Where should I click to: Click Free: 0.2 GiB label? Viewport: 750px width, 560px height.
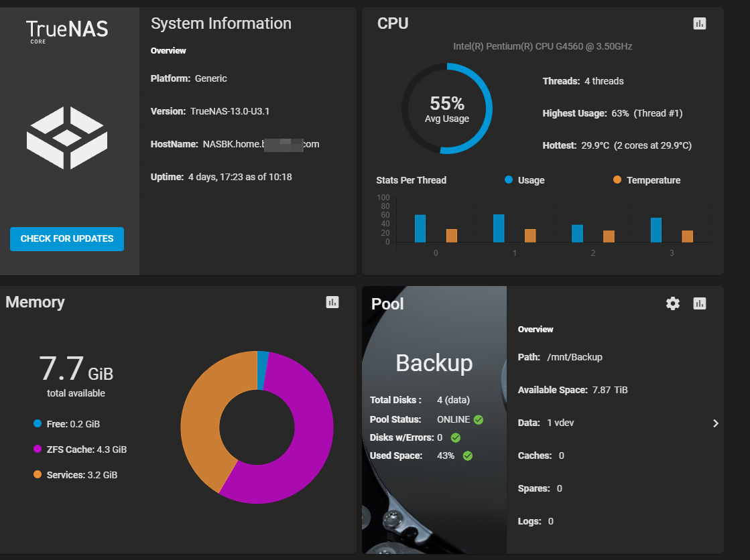(73, 424)
